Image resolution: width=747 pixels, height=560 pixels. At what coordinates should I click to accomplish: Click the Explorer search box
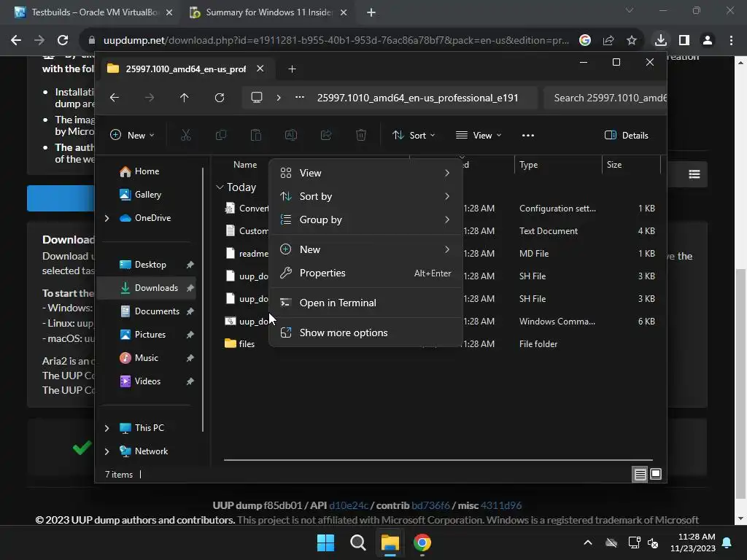click(x=605, y=98)
